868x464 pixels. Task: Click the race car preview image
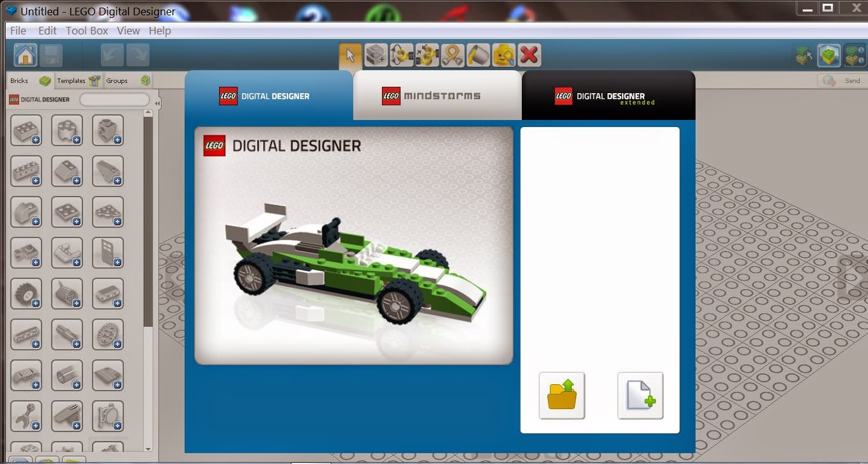click(354, 246)
